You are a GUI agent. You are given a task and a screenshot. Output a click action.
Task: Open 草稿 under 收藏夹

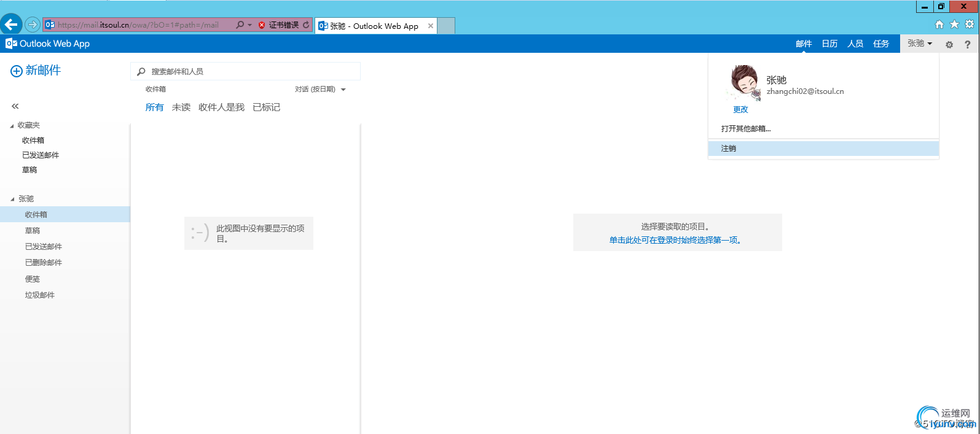29,170
